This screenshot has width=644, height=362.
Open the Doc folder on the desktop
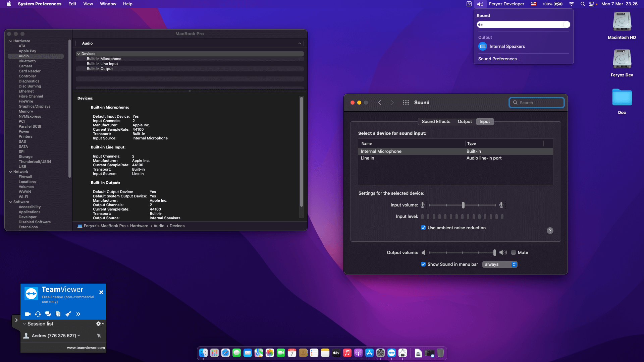point(622,101)
